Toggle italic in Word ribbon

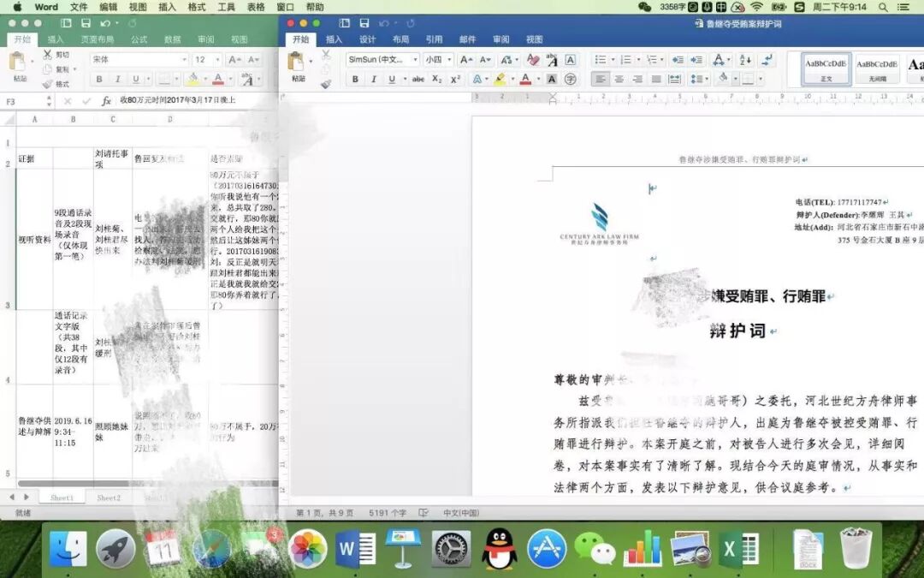click(x=374, y=79)
